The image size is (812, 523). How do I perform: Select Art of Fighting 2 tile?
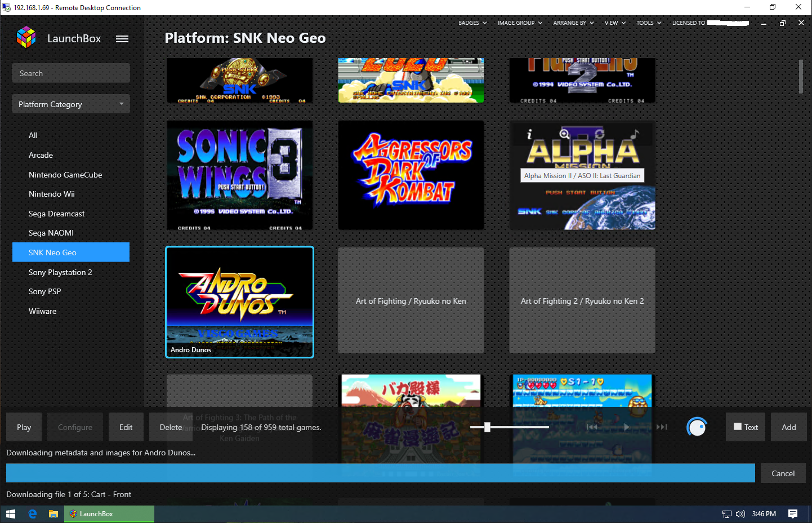582,301
